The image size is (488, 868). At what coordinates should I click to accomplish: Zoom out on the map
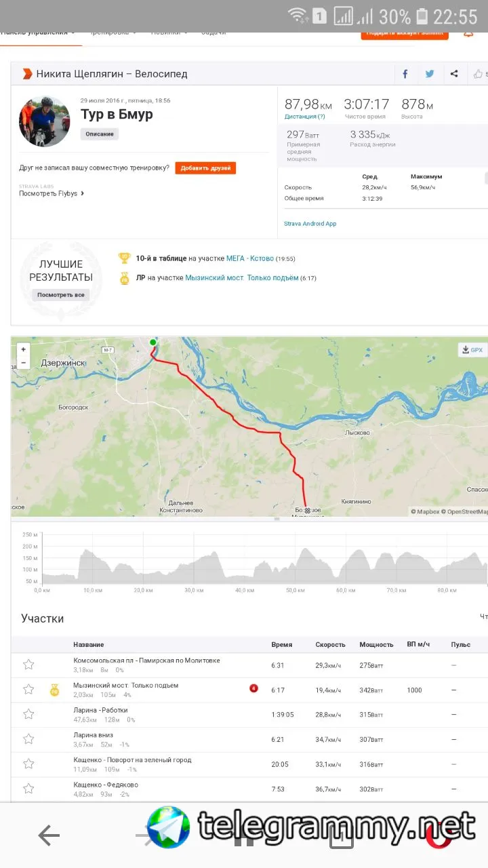pyautogui.click(x=24, y=362)
